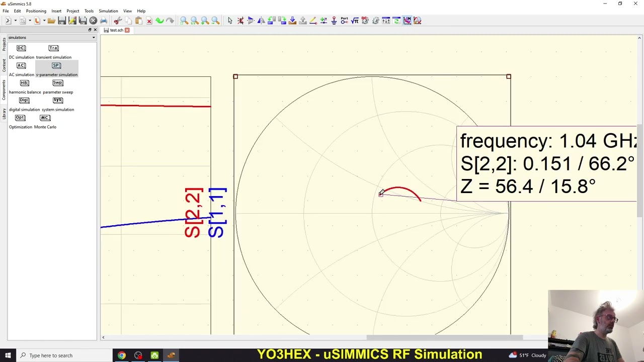Viewport: 644px width, 362px height.
Task: Click the save file toolbar icon
Action: coord(62,21)
